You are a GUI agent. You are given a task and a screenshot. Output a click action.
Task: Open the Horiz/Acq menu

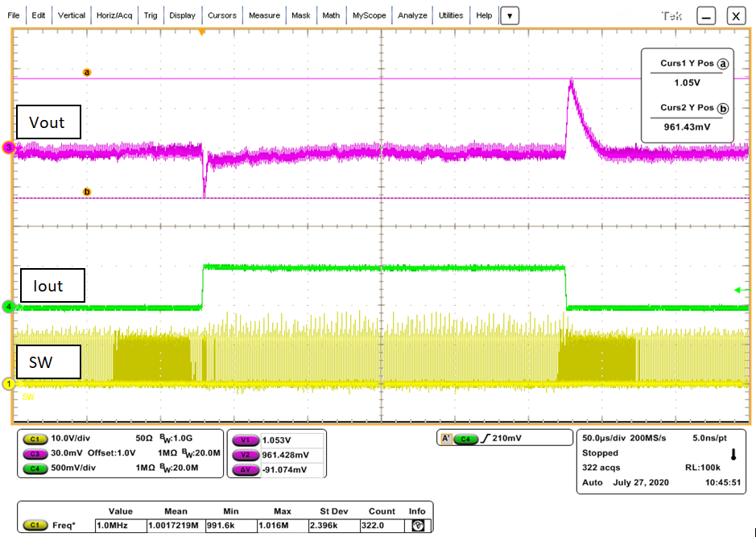coord(114,15)
